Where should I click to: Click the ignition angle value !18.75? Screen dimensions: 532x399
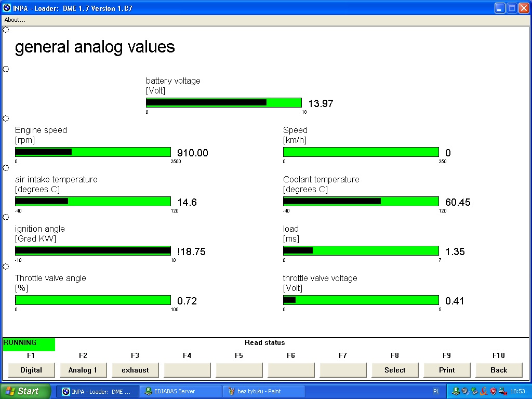191,251
